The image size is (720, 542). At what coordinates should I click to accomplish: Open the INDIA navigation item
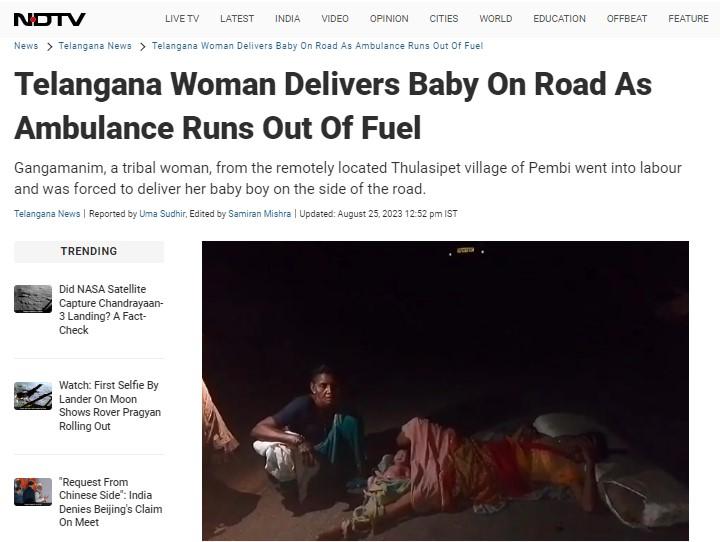[x=287, y=19]
